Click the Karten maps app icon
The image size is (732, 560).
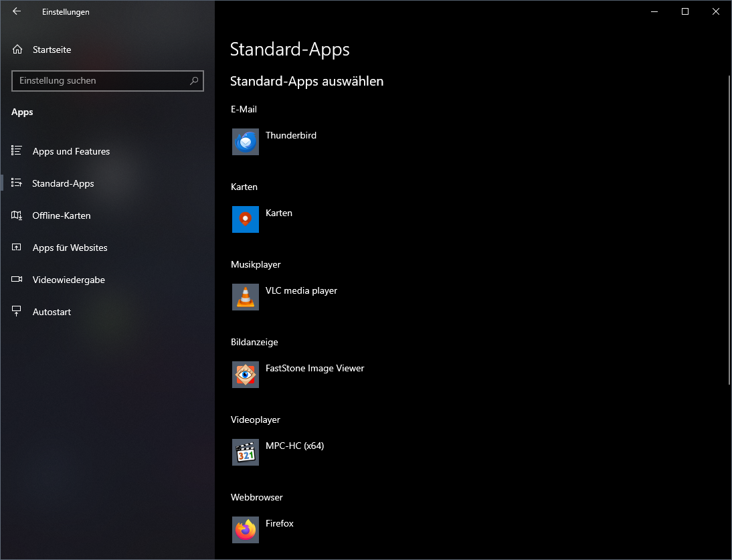(246, 219)
